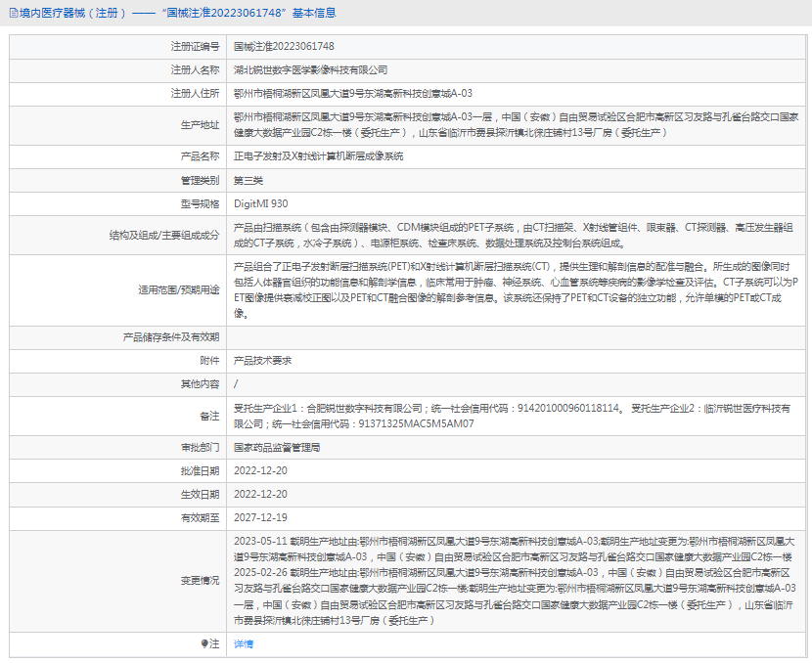Image resolution: width=812 pixels, height=663 pixels.
Task: Click the 审批部门 label cell
Action: 118,447
